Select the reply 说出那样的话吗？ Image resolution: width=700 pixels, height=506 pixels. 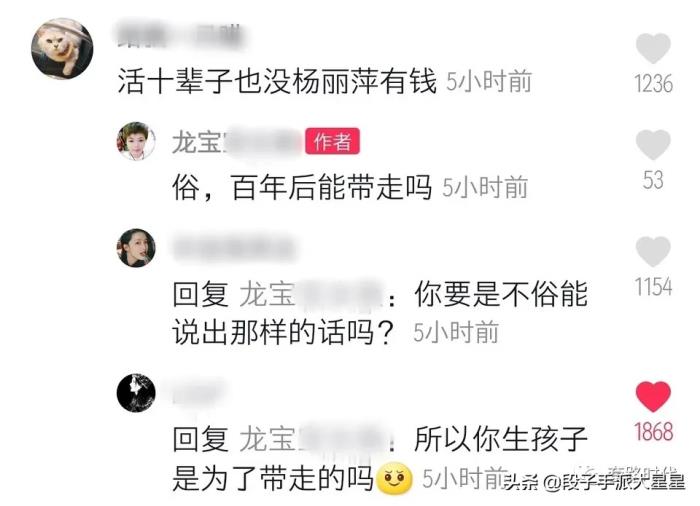[284, 332]
